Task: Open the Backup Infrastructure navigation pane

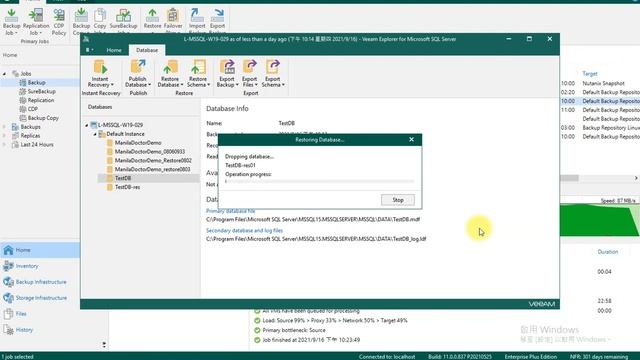Action: tap(40, 282)
